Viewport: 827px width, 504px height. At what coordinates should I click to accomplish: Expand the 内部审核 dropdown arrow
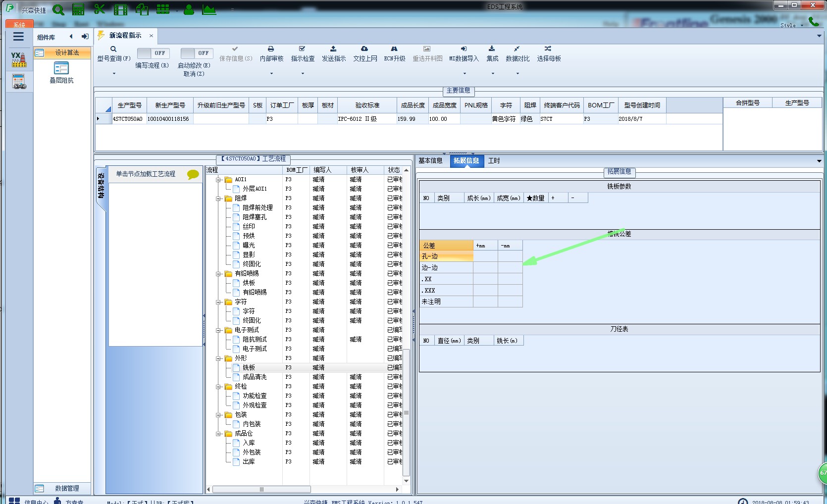pyautogui.click(x=271, y=74)
